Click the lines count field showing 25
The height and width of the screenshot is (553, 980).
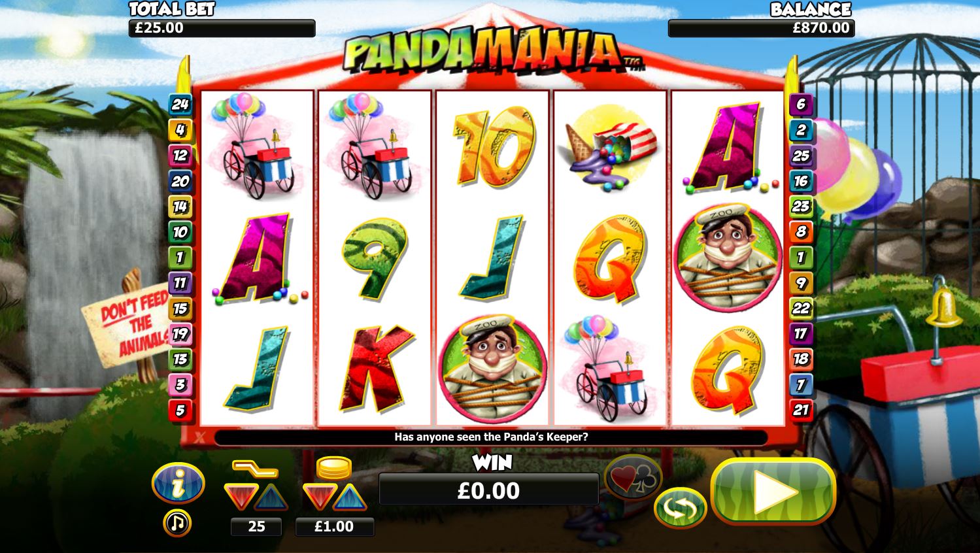click(x=256, y=526)
